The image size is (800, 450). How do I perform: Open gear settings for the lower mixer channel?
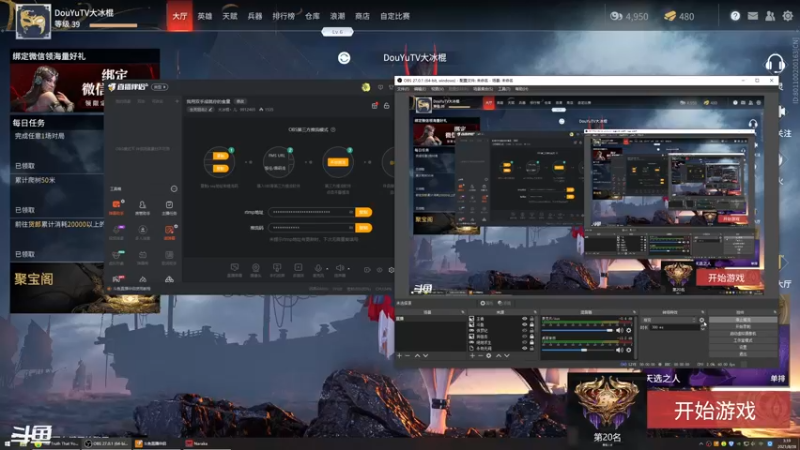point(629,350)
